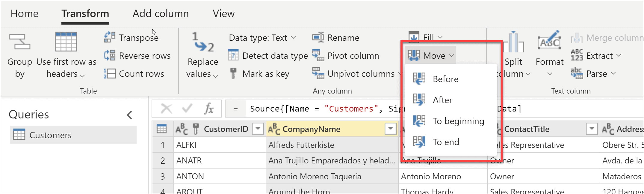The width and height of the screenshot is (644, 194).
Task: Click the Parse icon
Action: click(x=577, y=73)
